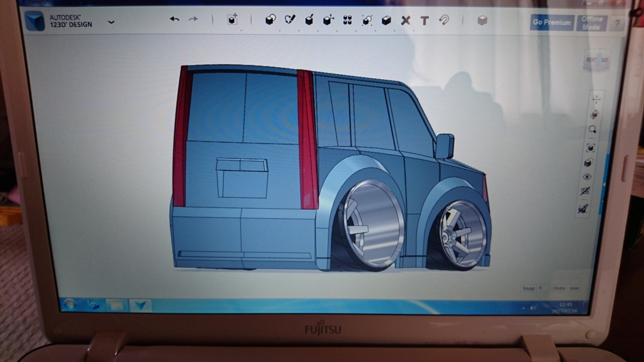This screenshot has width=644, height=362.
Task: Activate the Snap magnet tool
Action: pyautogui.click(x=444, y=19)
